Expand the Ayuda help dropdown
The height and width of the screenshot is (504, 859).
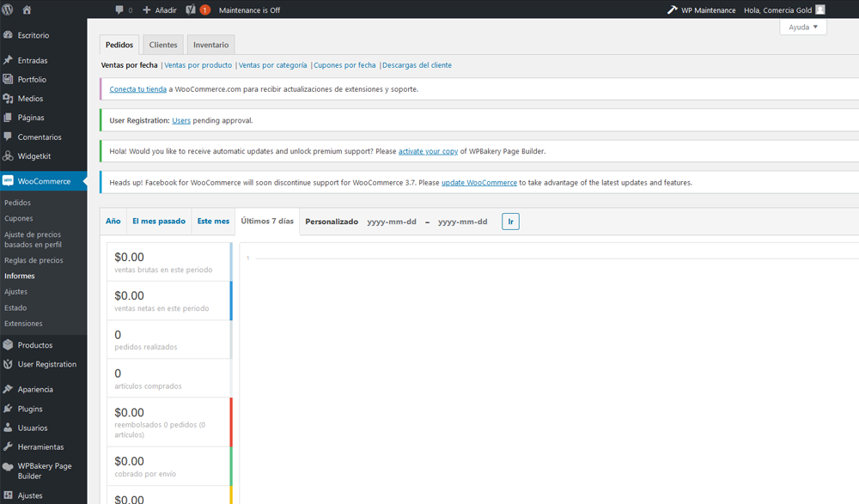coord(803,27)
